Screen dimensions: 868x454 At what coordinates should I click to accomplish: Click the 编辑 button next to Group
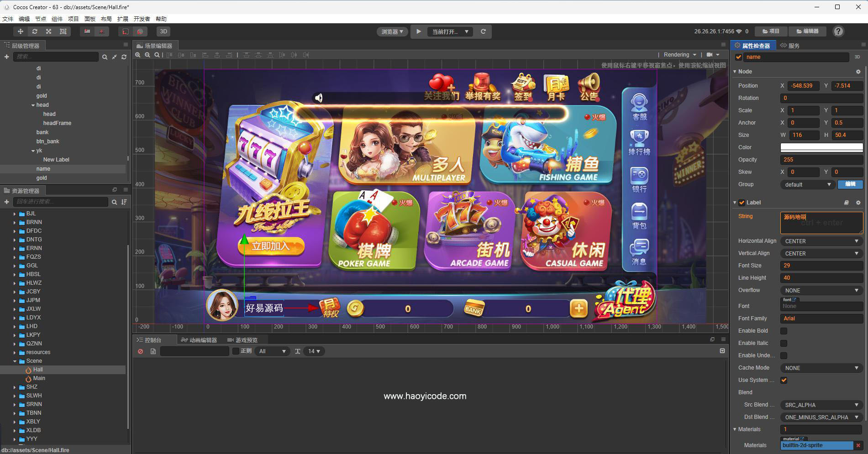tap(850, 184)
